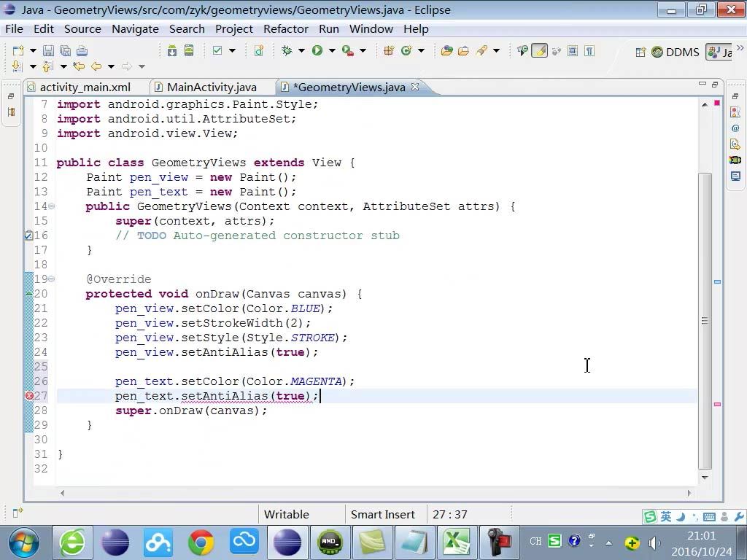Open the Refactor menu
Screen dimensions: 747x560
286,29
